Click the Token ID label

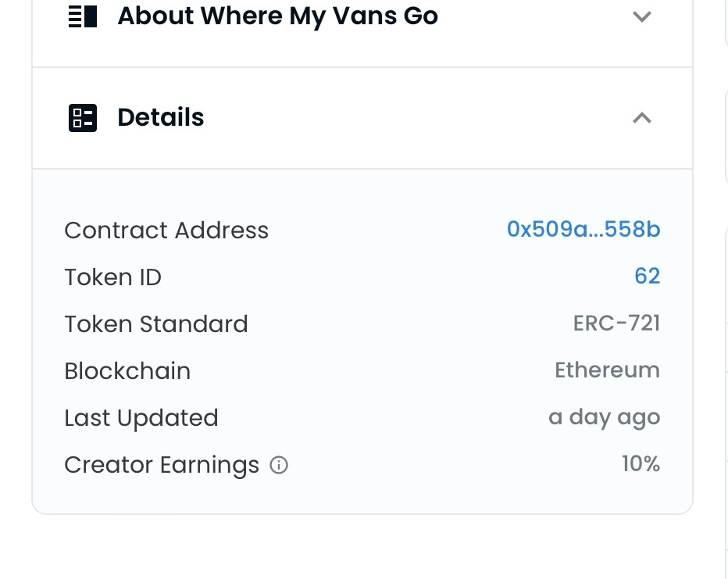[112, 277]
